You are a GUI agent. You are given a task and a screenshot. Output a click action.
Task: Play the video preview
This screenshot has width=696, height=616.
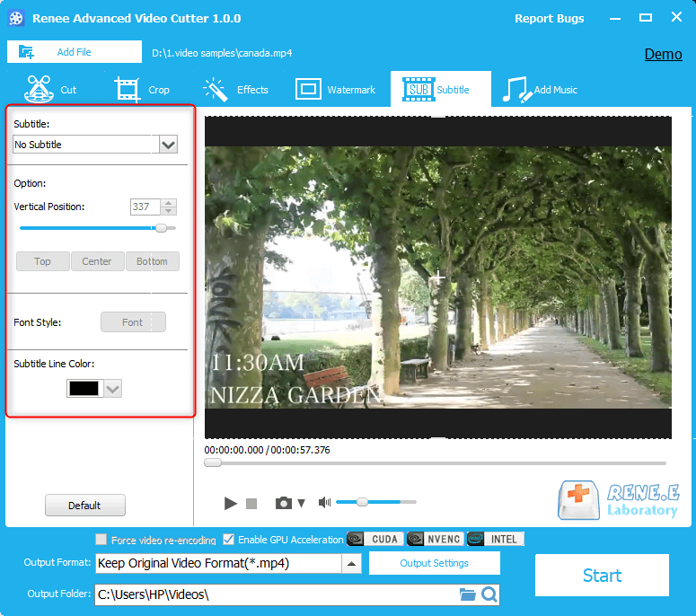tap(230, 503)
